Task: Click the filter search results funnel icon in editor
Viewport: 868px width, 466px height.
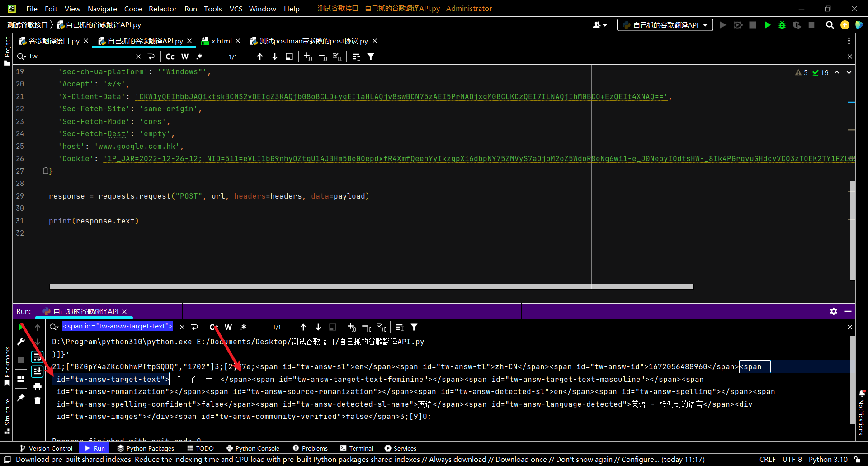Action: (x=371, y=57)
